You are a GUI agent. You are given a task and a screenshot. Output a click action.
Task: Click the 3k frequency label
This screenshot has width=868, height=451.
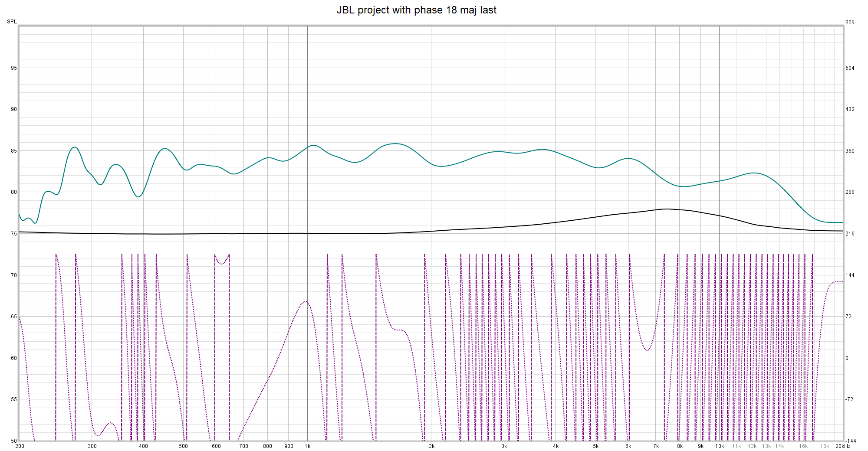tap(504, 446)
